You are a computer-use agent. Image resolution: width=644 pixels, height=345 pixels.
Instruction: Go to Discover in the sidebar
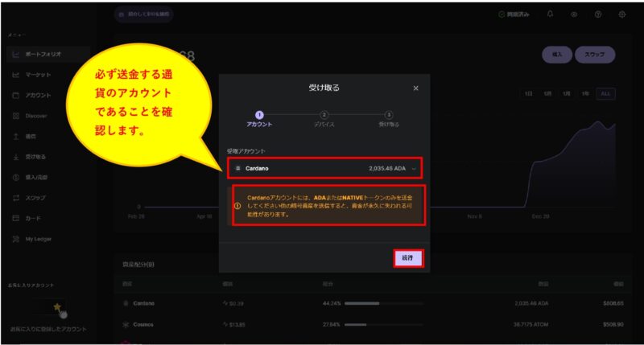point(35,116)
